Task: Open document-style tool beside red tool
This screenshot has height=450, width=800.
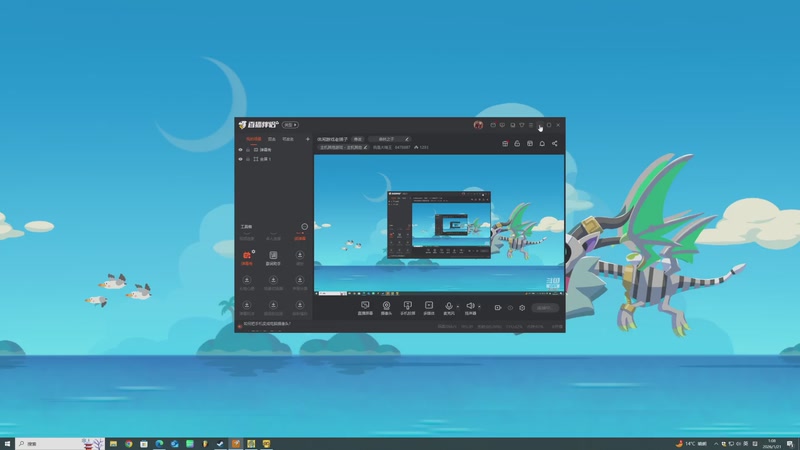Action: (x=273, y=258)
